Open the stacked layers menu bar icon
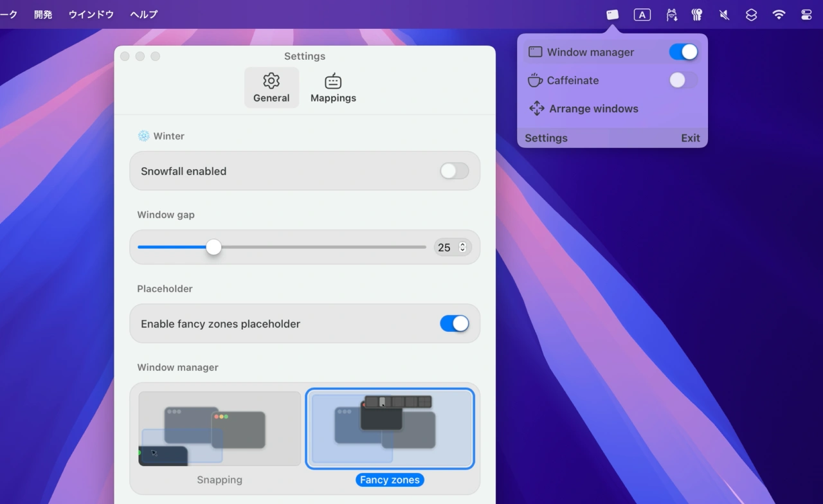Screen dimensions: 823x504 (751, 14)
